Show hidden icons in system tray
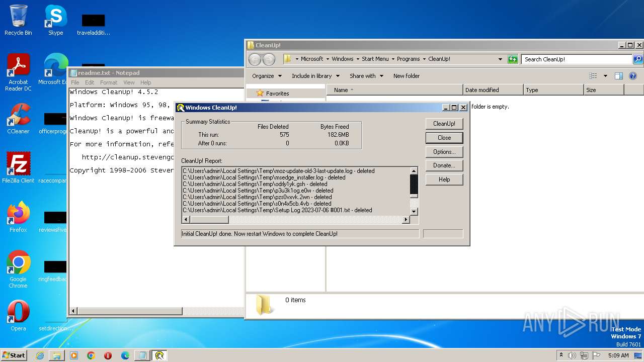The image size is (644, 362). pyautogui.click(x=561, y=355)
